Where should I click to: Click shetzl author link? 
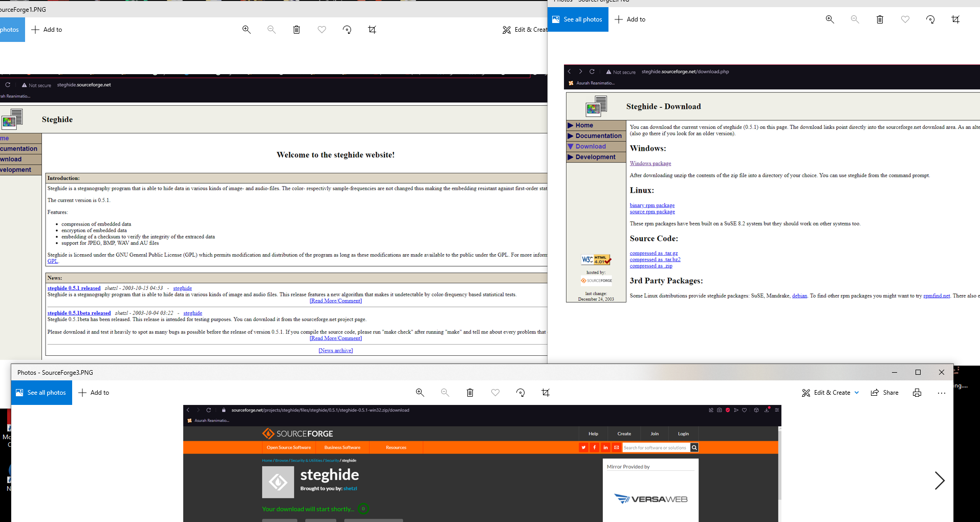(x=350, y=489)
